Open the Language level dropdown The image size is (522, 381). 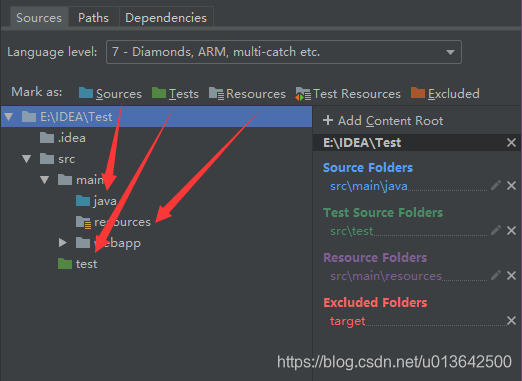pos(284,52)
